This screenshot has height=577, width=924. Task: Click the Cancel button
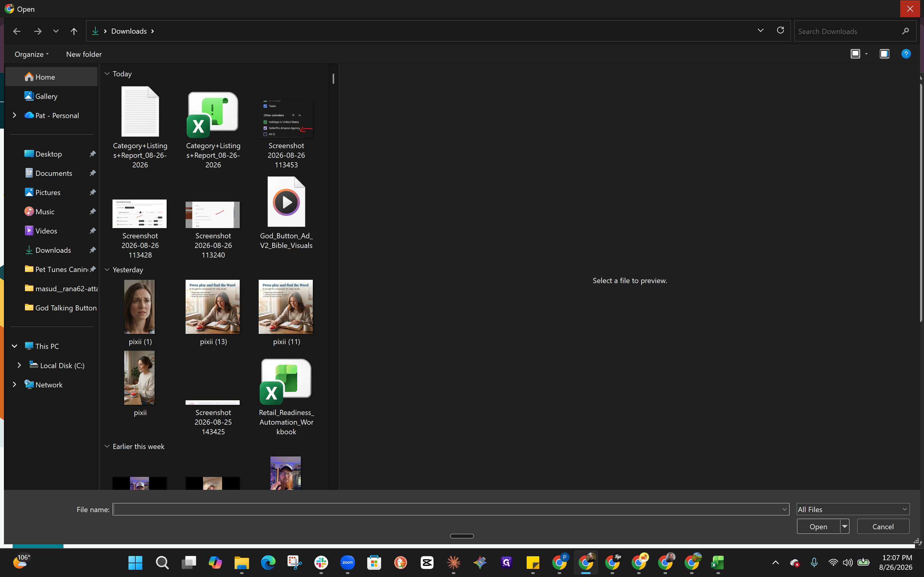click(883, 526)
